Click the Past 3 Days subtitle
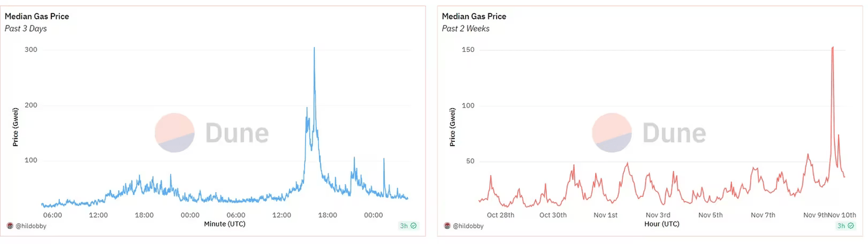Viewport: 868px width, 244px height. point(26,29)
